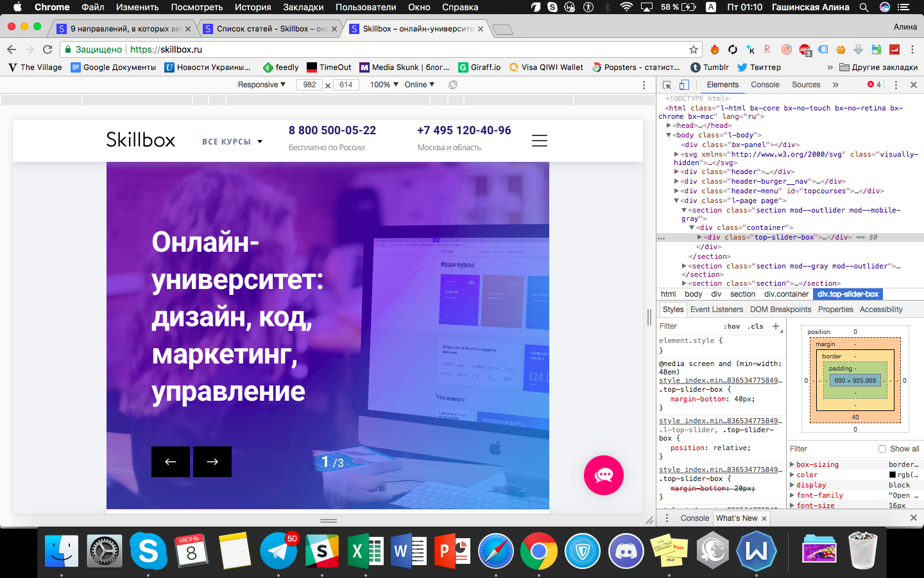
Task: Open the Console drawer menu dots
Action: (x=667, y=518)
